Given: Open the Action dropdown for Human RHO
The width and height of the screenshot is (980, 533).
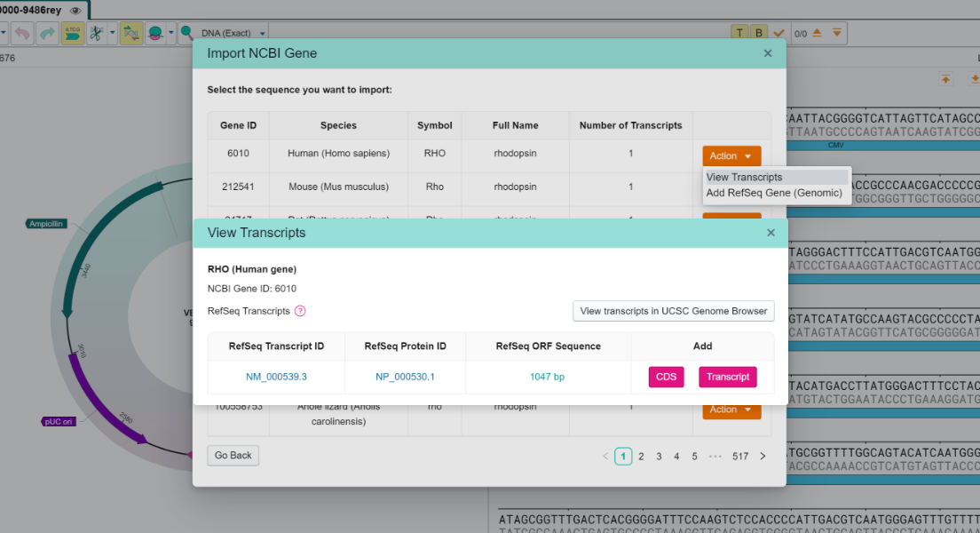Looking at the screenshot, I should (731, 155).
